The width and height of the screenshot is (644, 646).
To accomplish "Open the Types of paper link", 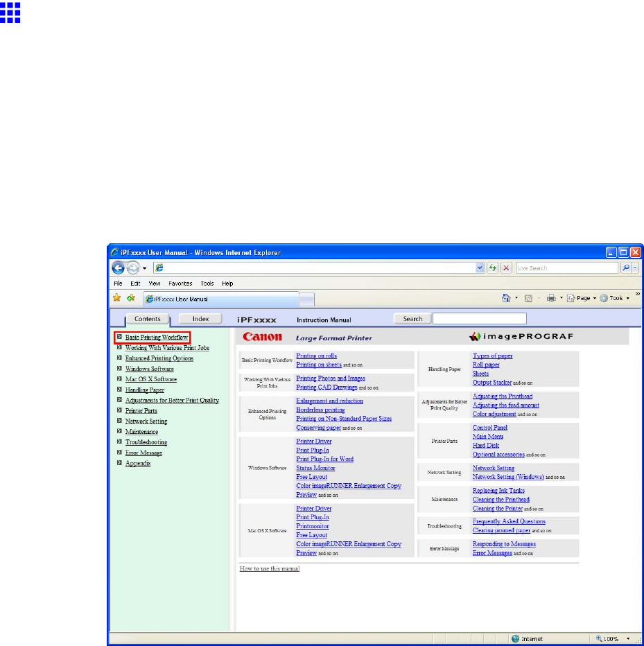I will 493,356.
